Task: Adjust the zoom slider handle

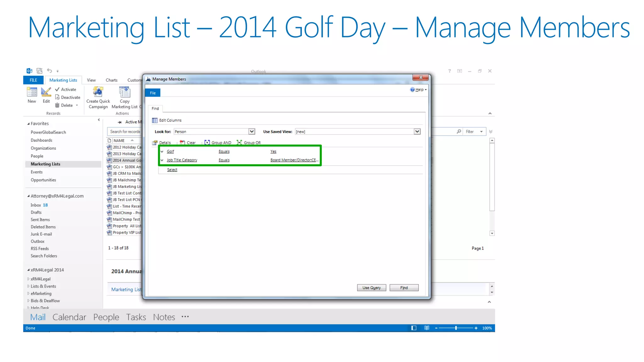Action: tap(456, 328)
